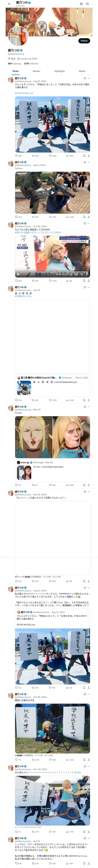
Task: Expand the more menu on the Mar 30 post
Action: (89, 406)
